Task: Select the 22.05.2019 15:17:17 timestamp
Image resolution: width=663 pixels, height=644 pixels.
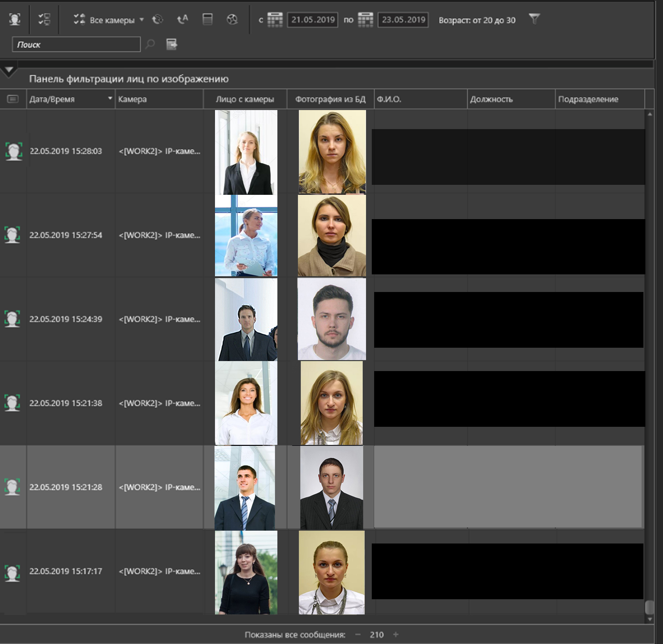Action: pos(66,571)
